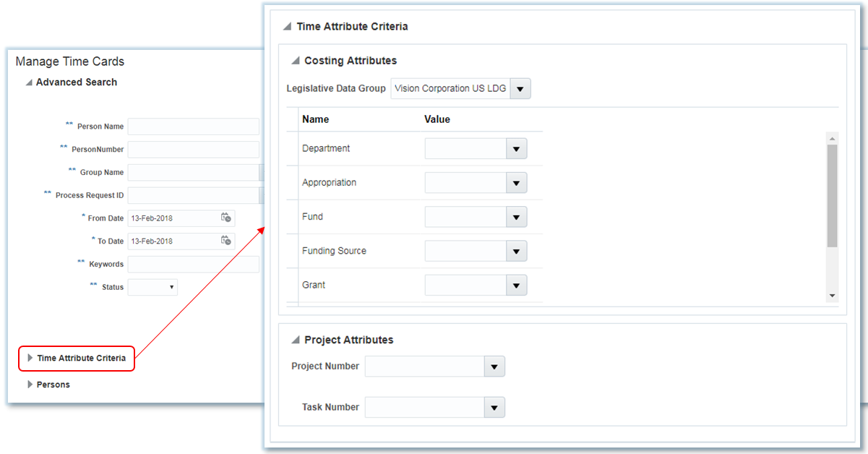Open the Department value list arrow

click(x=517, y=148)
